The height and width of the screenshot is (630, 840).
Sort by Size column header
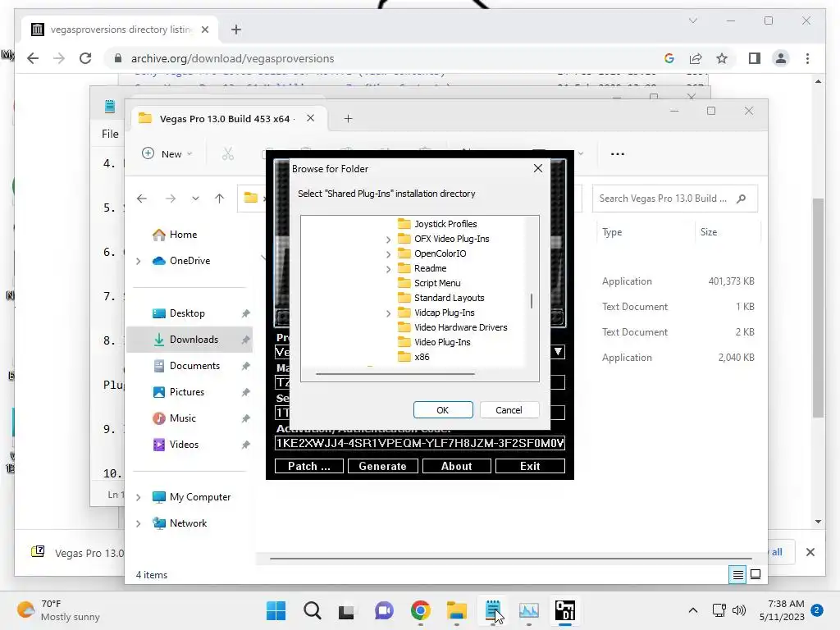[x=708, y=232]
